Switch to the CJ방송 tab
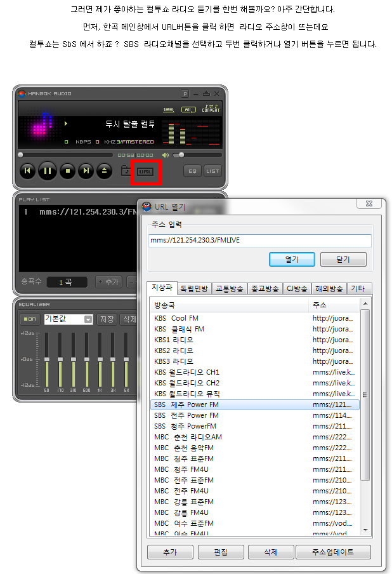392x574 pixels. pyautogui.click(x=297, y=289)
